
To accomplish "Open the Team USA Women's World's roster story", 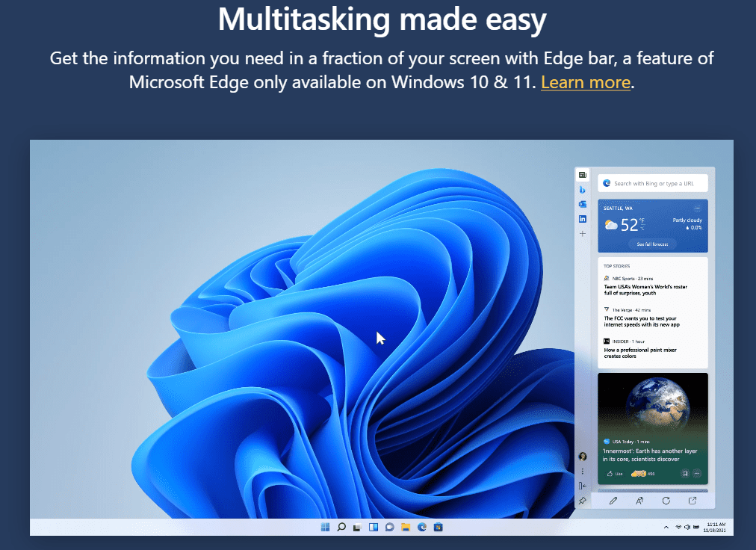I will (x=645, y=290).
